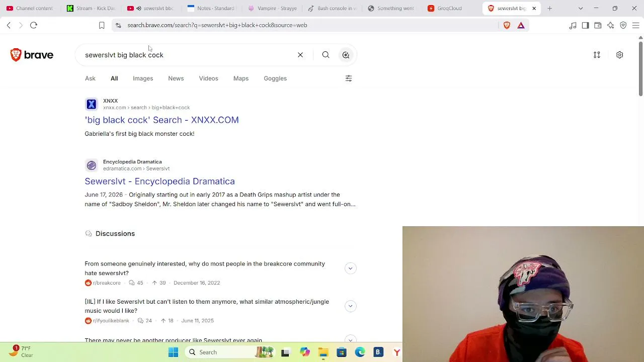Reload the current page
The width and height of the screenshot is (644, 362).
coord(34,25)
